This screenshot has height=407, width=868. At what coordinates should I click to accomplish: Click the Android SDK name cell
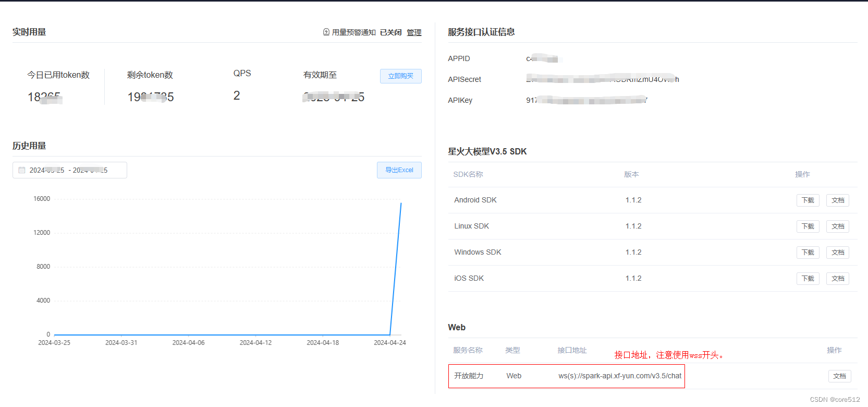point(475,200)
